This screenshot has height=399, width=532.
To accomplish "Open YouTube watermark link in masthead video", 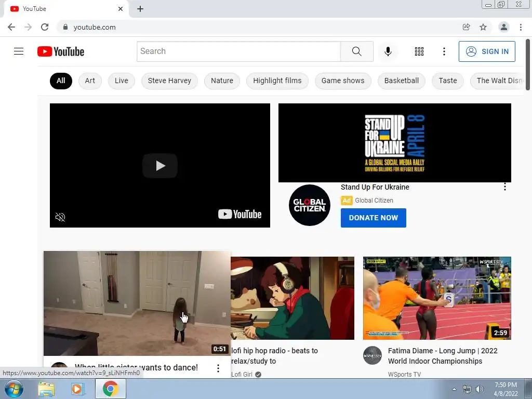I will click(x=240, y=214).
